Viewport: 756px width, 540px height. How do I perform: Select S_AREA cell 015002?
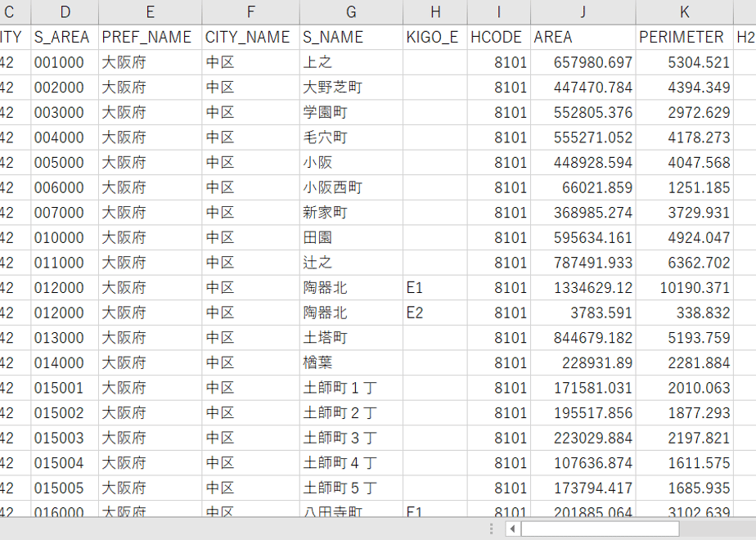coord(65,413)
